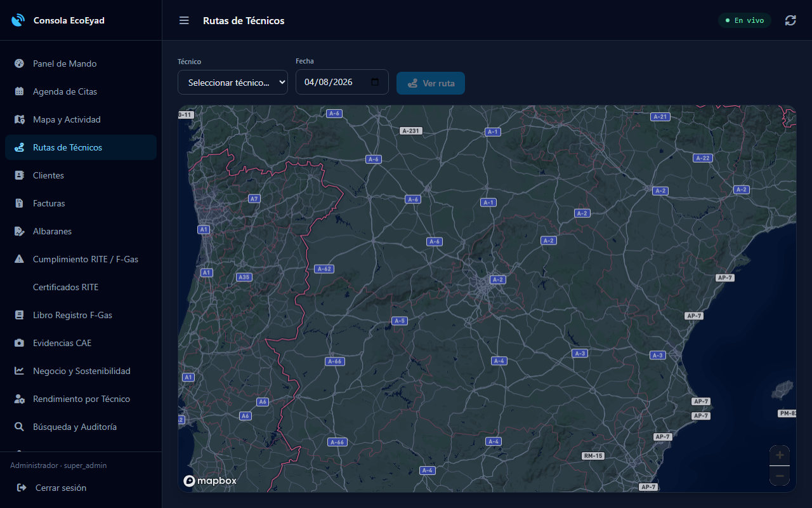812x508 pixels.
Task: Open the Facturas section
Action: click(81, 203)
